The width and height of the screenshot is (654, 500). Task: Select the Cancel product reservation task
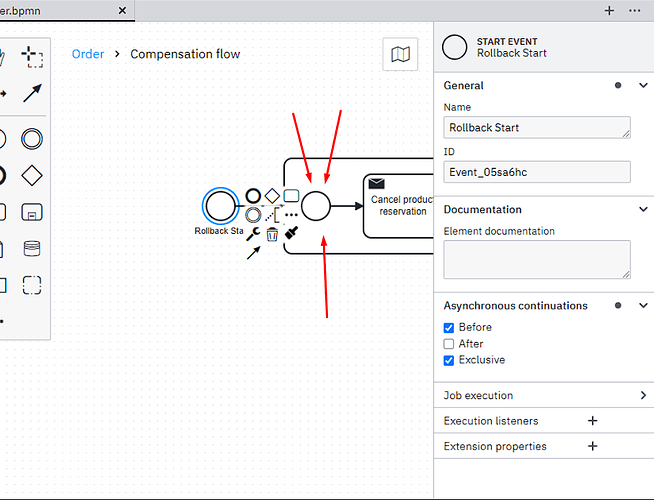[x=398, y=206]
